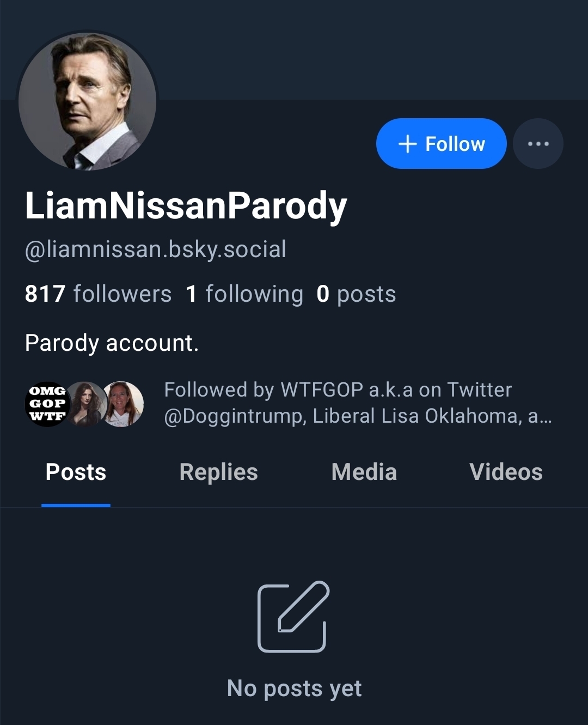Image resolution: width=588 pixels, height=725 pixels.
Task: Open the "Followed by WTFGOP" followers link
Action: (x=357, y=403)
